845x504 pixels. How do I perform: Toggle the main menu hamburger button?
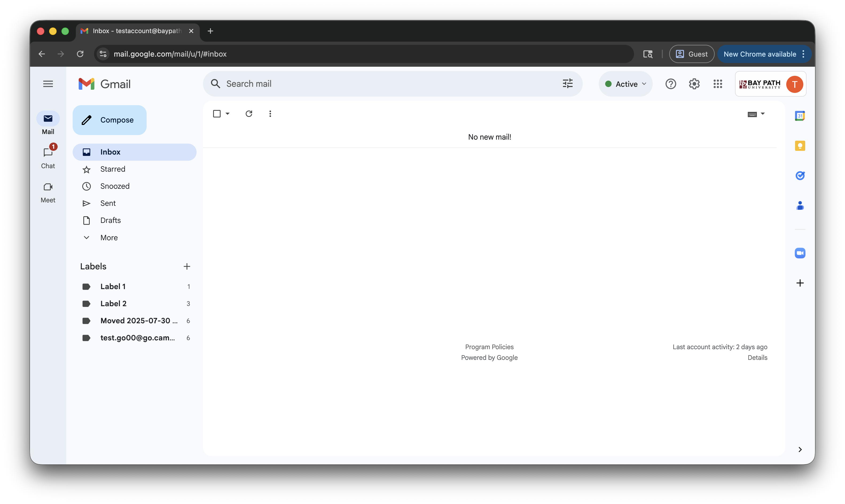coord(48,84)
